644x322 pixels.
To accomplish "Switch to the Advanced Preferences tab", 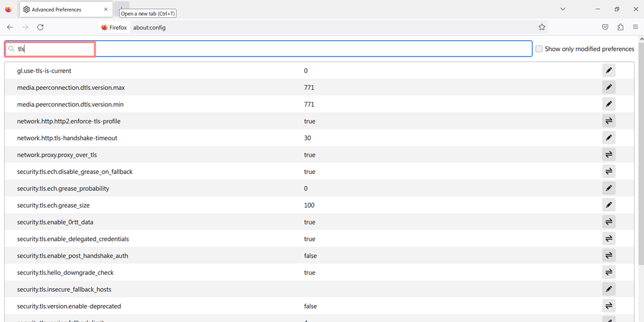I will 63,10.
